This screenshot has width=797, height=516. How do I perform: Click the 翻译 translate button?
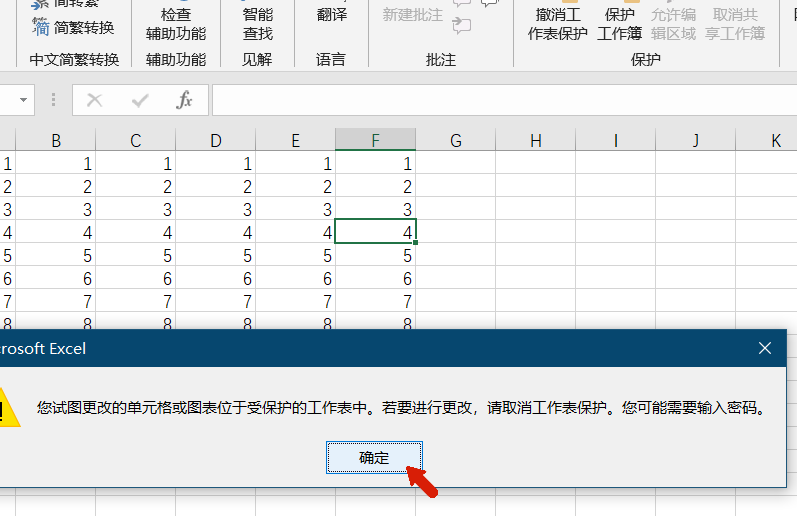pyautogui.click(x=331, y=14)
